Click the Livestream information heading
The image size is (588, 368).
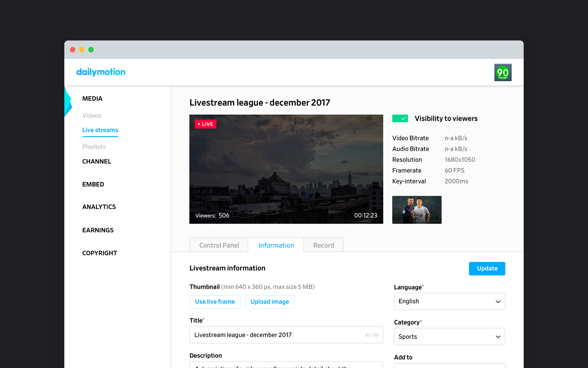tap(227, 268)
